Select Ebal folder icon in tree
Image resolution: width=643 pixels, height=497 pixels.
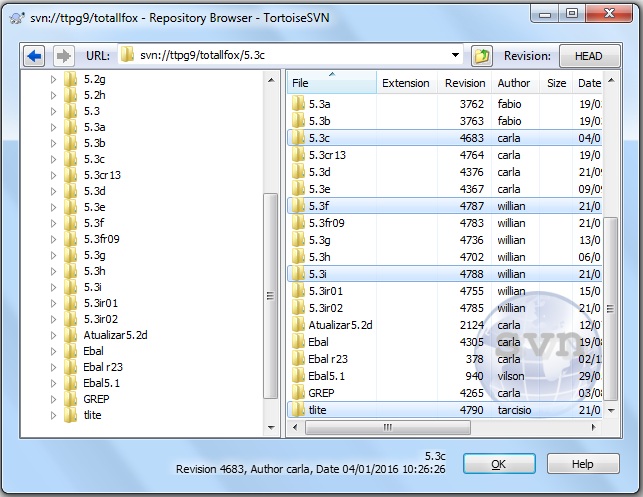tap(71, 351)
